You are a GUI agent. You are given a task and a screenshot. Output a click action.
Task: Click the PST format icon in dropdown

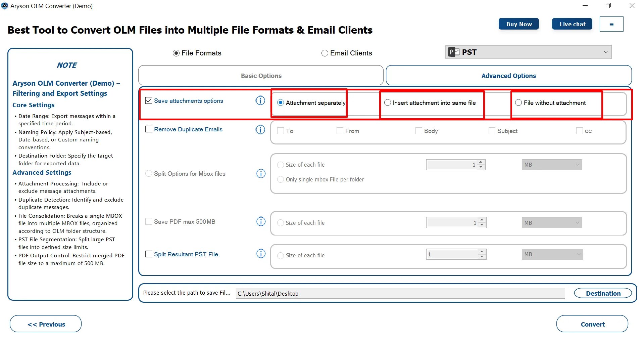(454, 52)
